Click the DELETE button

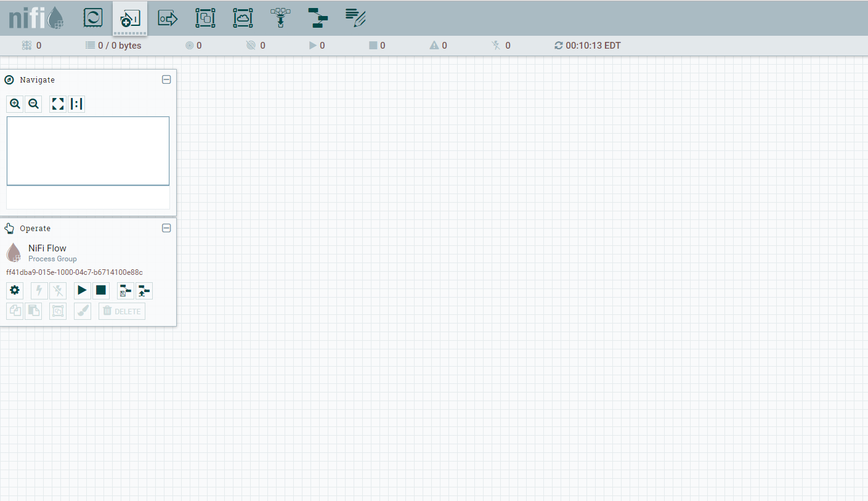pos(122,311)
